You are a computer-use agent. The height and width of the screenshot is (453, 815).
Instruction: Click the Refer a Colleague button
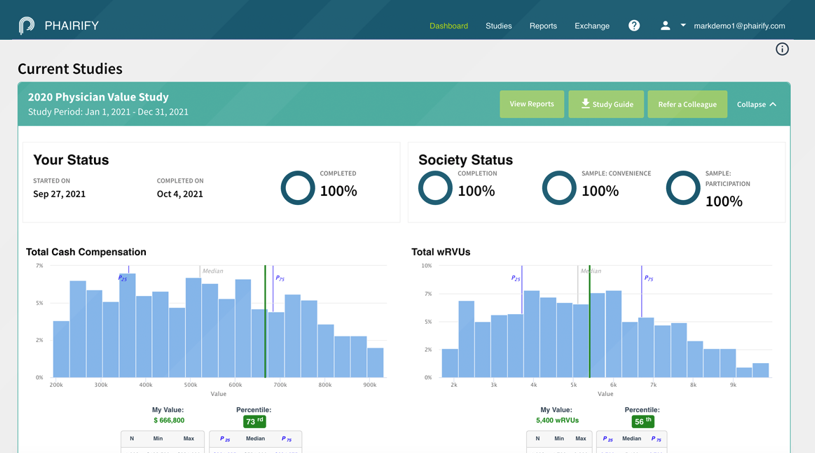pos(687,104)
